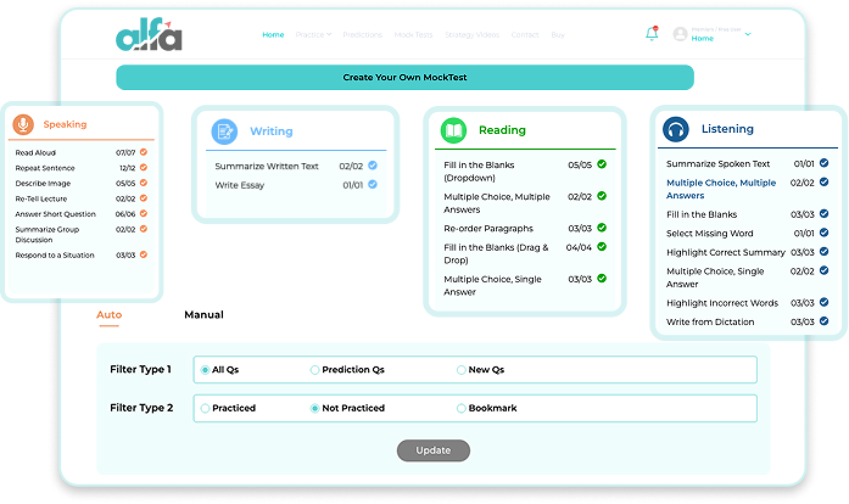
Task: Select the Bookmark radio button
Action: pos(462,408)
